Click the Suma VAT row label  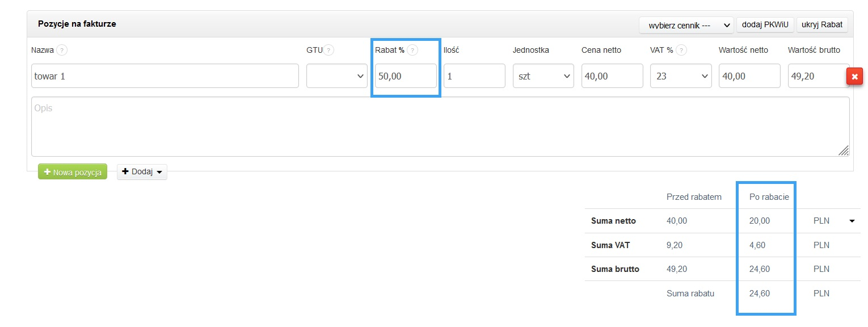[x=610, y=245]
